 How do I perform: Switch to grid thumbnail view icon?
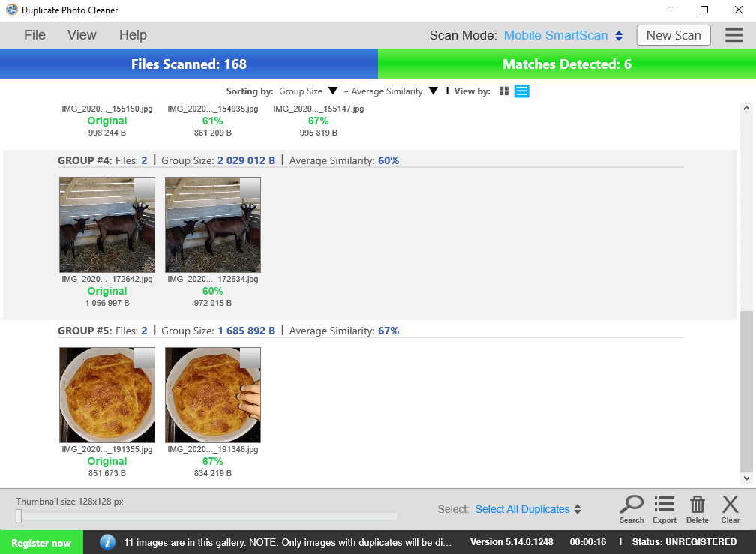504,91
